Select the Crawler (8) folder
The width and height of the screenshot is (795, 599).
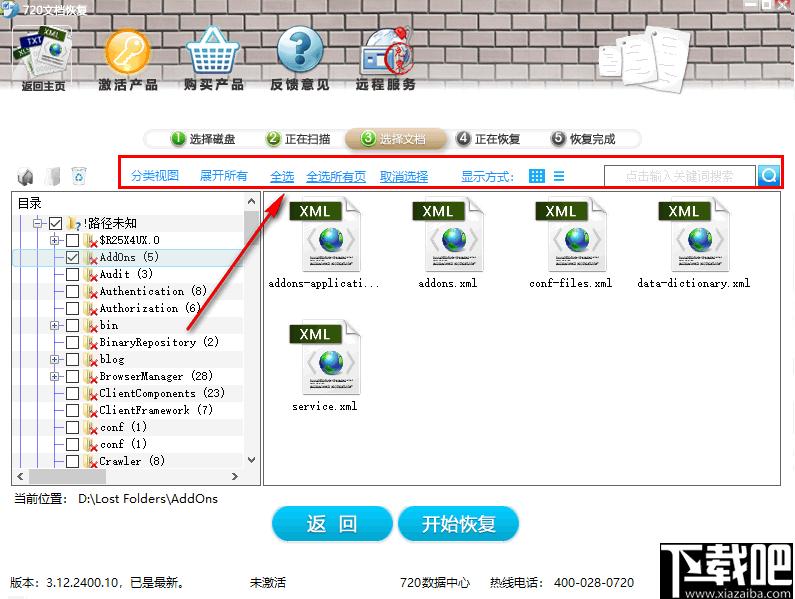point(132,461)
